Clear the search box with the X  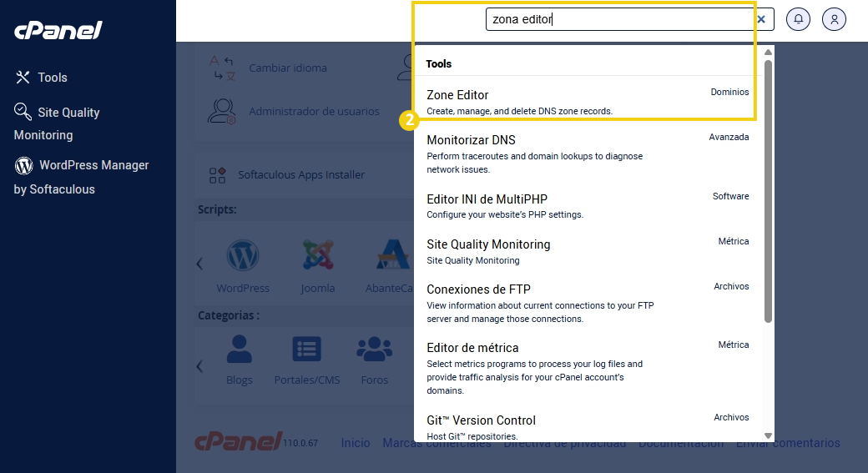click(x=761, y=19)
